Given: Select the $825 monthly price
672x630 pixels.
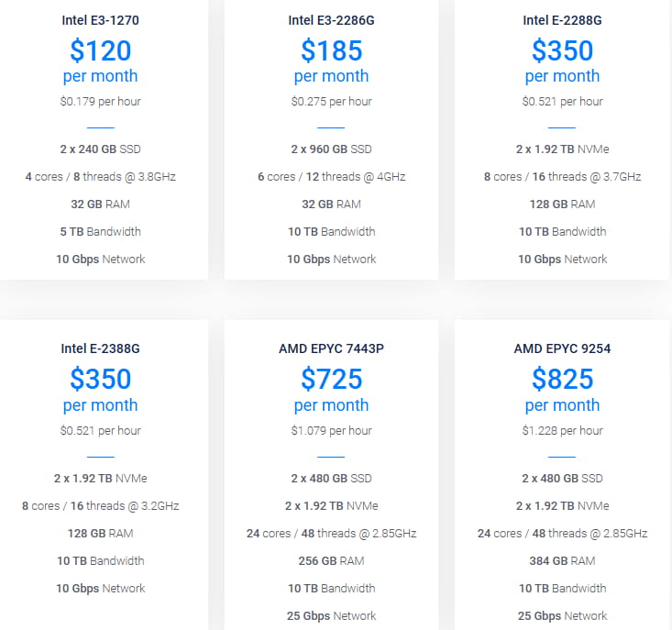Looking at the screenshot, I should pos(562,379).
